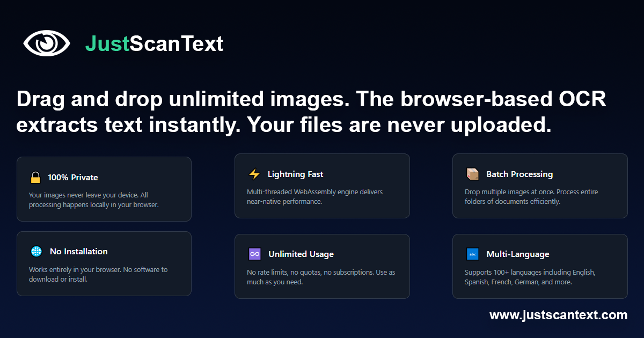
Task: Click the 100% Private heading
Action: [72, 177]
